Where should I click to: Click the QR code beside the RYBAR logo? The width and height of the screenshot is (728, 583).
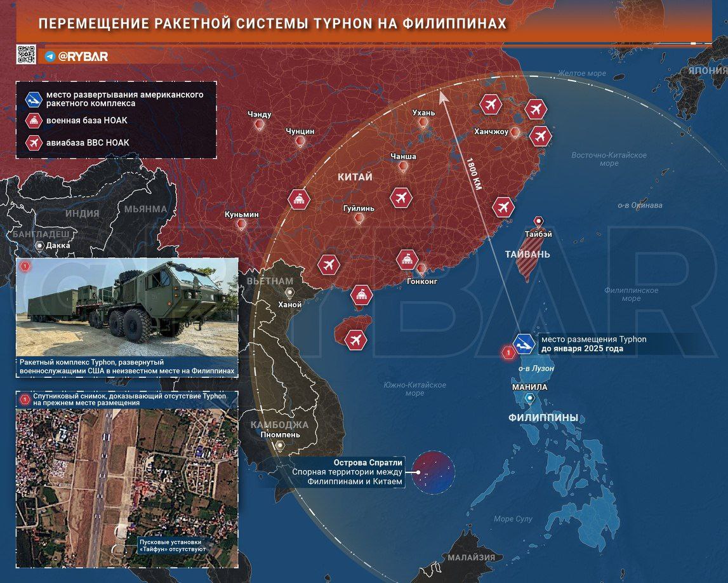(26, 55)
